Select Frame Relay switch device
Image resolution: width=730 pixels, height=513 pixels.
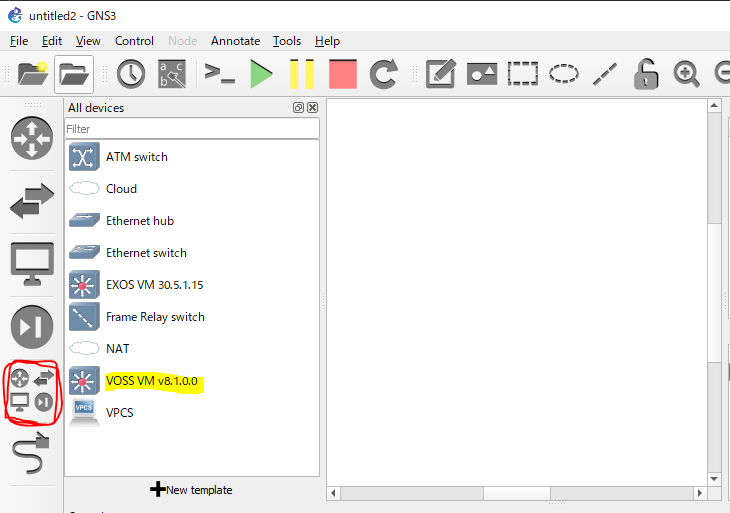tap(192, 317)
